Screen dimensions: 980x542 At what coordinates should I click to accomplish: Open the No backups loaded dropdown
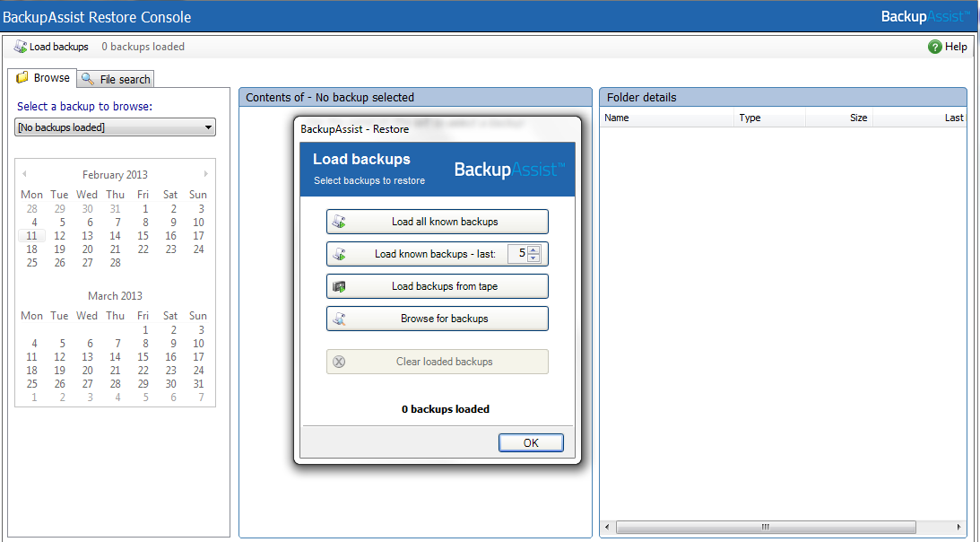(115, 127)
